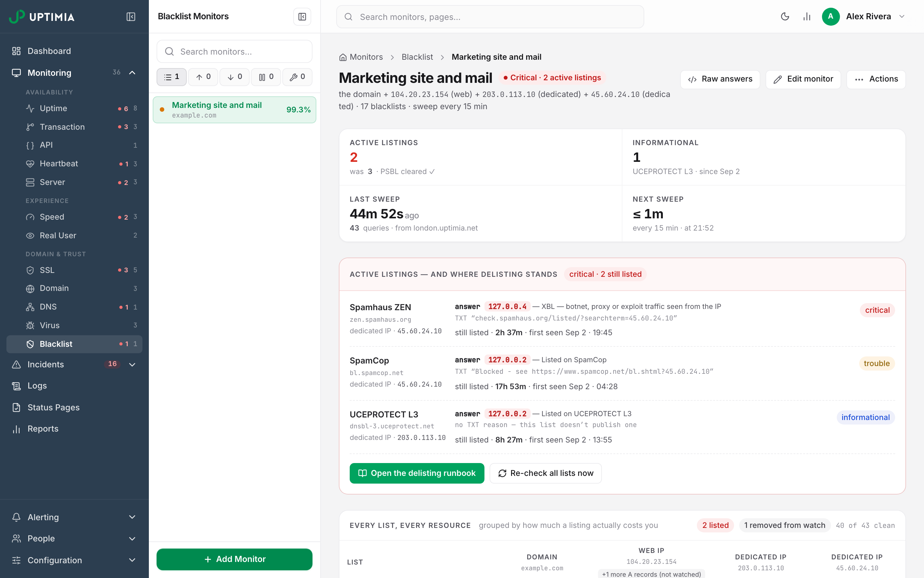
Task: Click Edit monitor
Action: (803, 79)
